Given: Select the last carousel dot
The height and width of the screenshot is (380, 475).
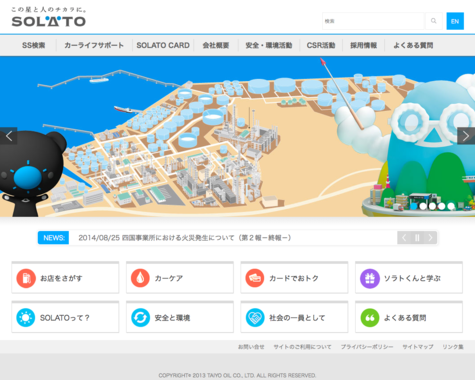Looking at the screenshot, I should click(x=451, y=206).
